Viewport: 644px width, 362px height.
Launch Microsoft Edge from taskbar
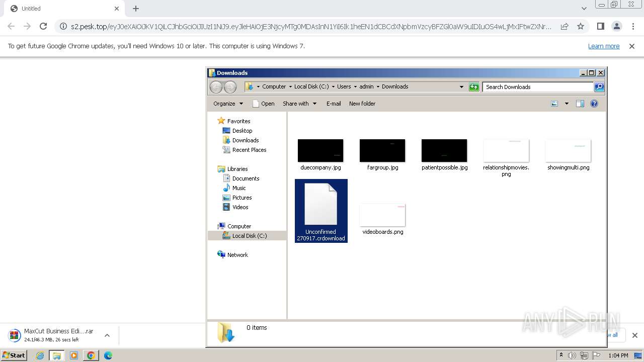[108, 355]
